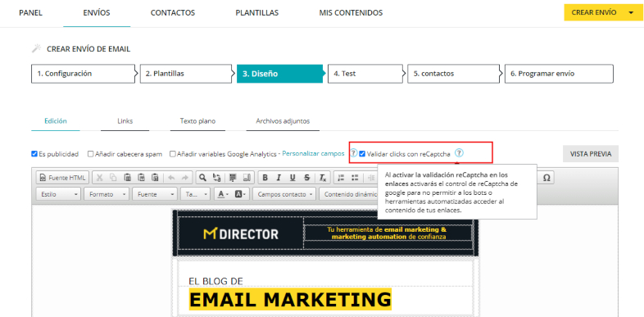
Task: Click the Copy icon in editor toolbar
Action: 113,178
